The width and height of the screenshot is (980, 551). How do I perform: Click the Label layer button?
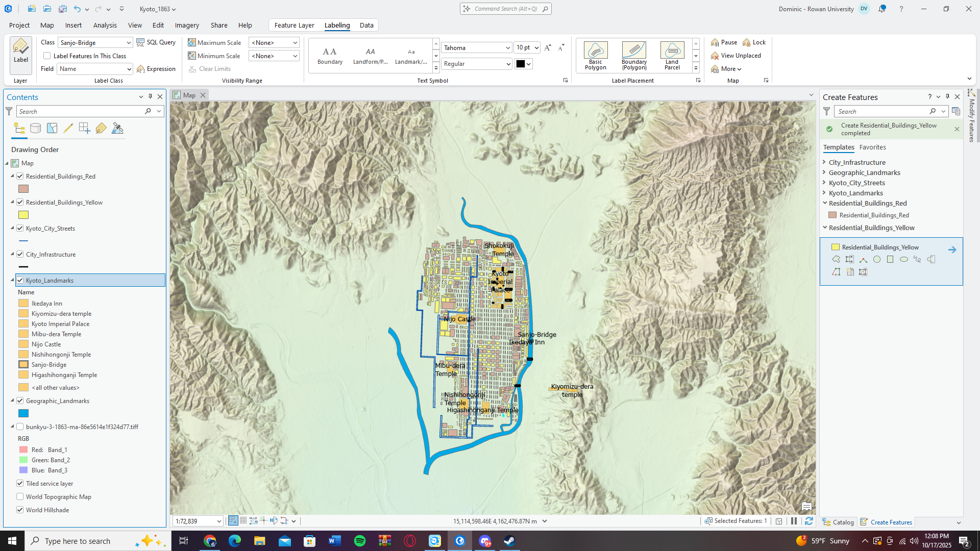pyautogui.click(x=21, y=56)
